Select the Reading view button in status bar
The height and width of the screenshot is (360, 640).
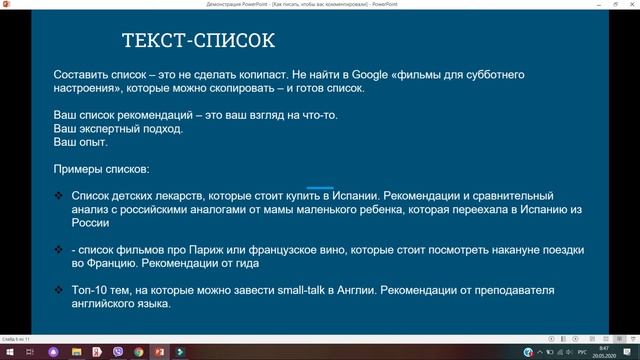(x=620, y=339)
